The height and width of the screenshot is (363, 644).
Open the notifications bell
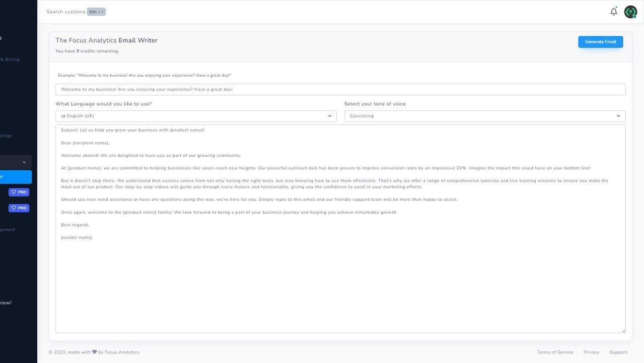click(613, 12)
